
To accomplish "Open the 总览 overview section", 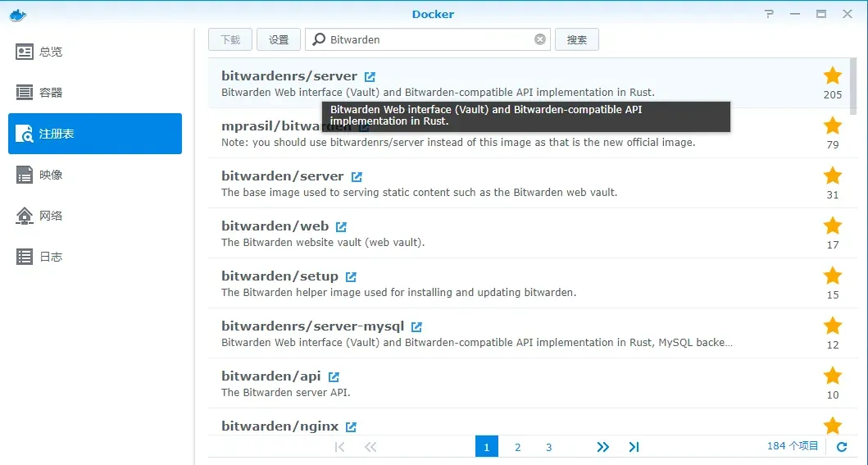I will click(x=94, y=52).
